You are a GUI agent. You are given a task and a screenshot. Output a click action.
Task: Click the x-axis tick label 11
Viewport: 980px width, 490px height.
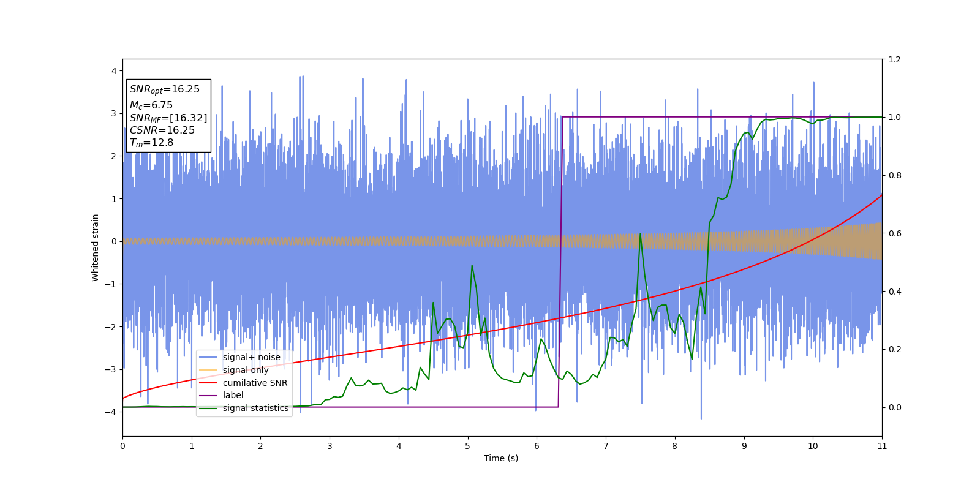click(x=882, y=446)
